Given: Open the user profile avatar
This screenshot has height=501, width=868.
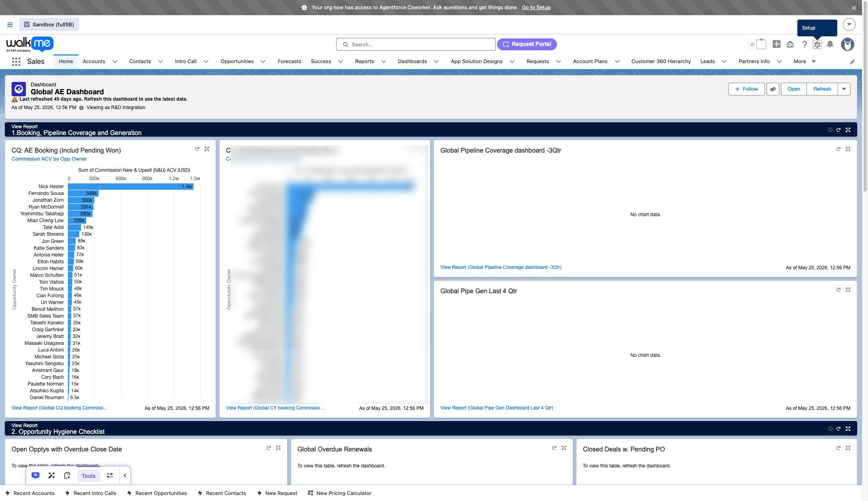Looking at the screenshot, I should point(847,44).
